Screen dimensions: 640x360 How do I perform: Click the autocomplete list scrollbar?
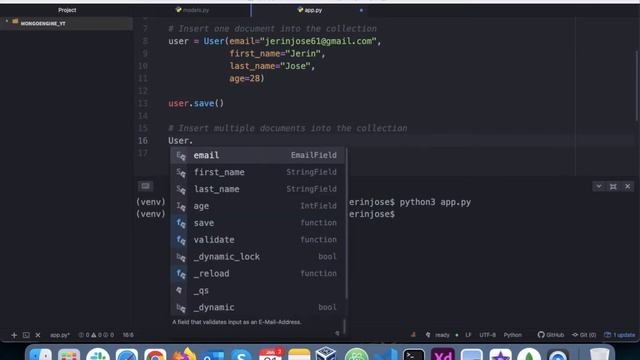pyautogui.click(x=347, y=223)
